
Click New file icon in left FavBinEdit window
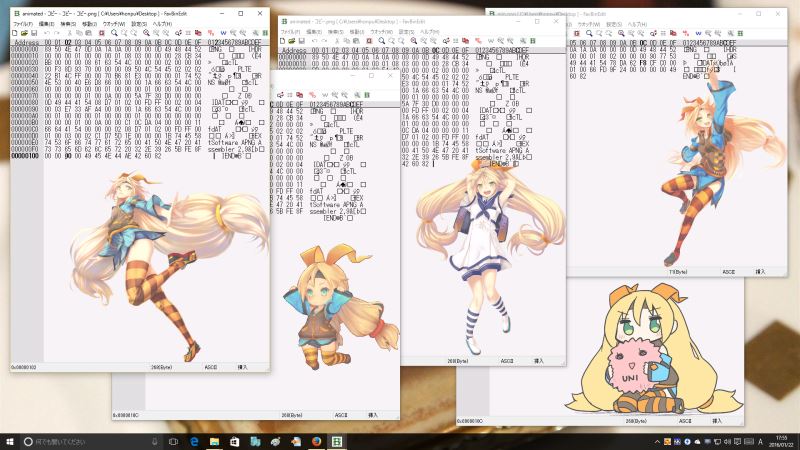click(14, 33)
